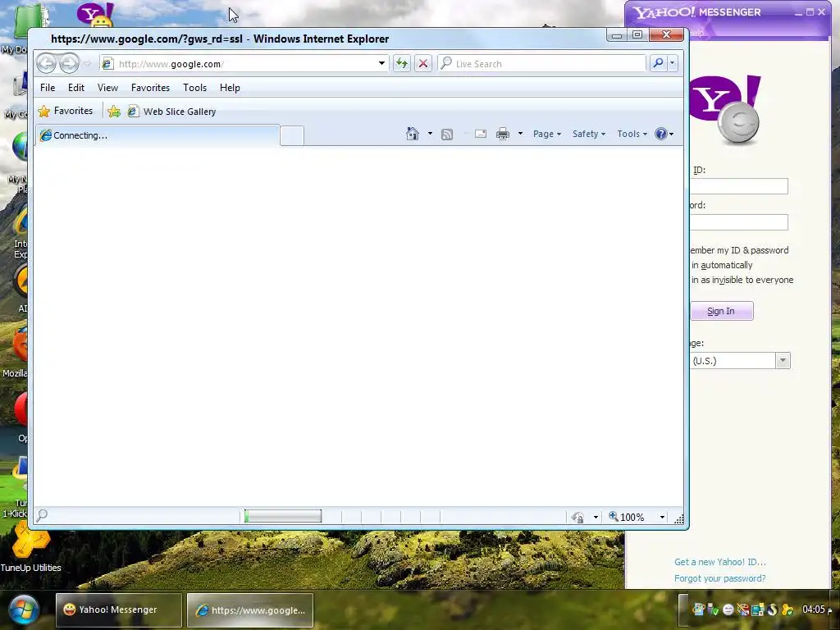Open the Safety dropdown menu
The height and width of the screenshot is (630, 840).
588,134
